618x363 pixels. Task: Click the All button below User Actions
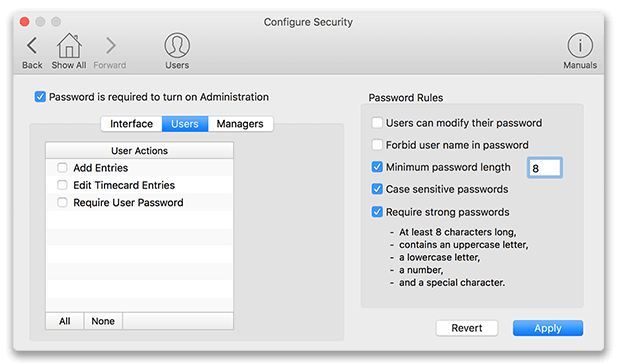[65, 321]
